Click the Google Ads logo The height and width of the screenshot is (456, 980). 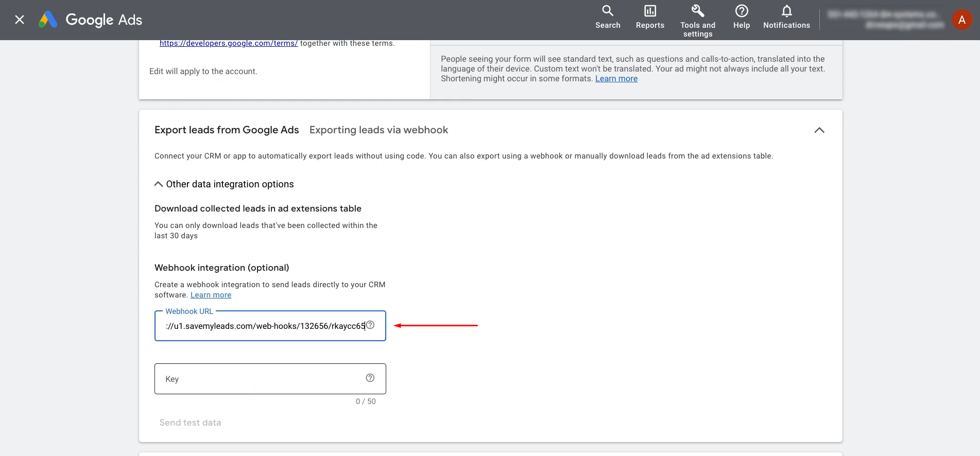coord(91,20)
